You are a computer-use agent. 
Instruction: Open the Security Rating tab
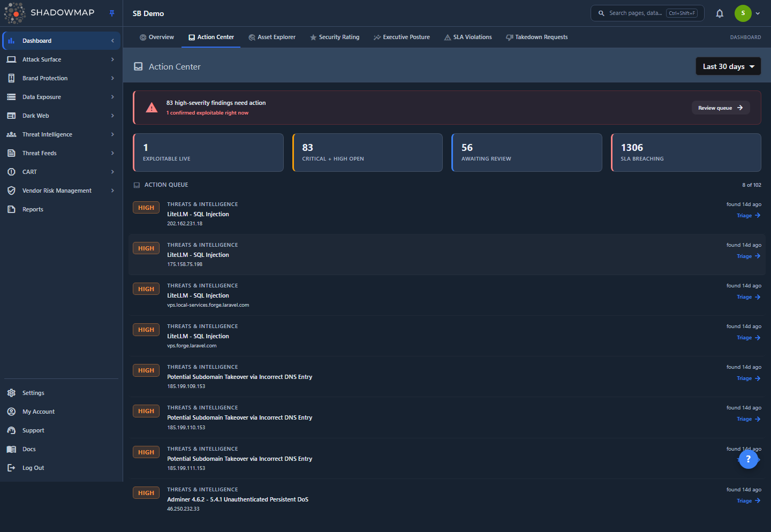(335, 37)
